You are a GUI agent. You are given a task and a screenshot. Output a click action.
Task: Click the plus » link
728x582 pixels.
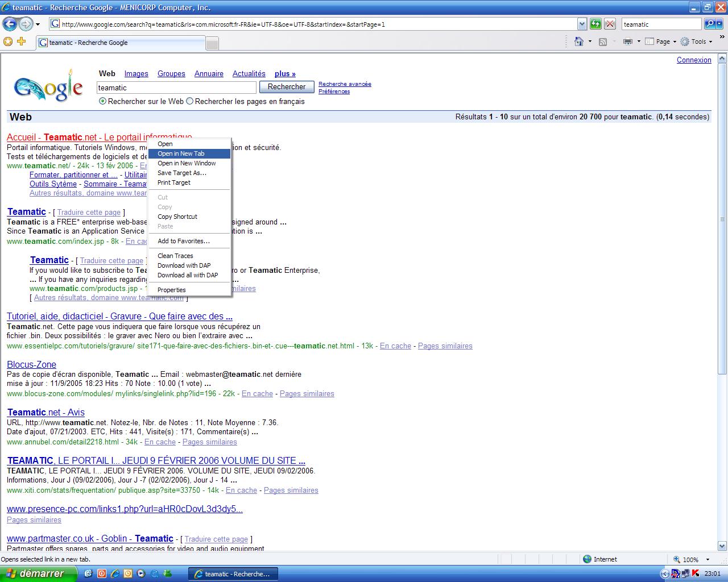click(x=285, y=73)
